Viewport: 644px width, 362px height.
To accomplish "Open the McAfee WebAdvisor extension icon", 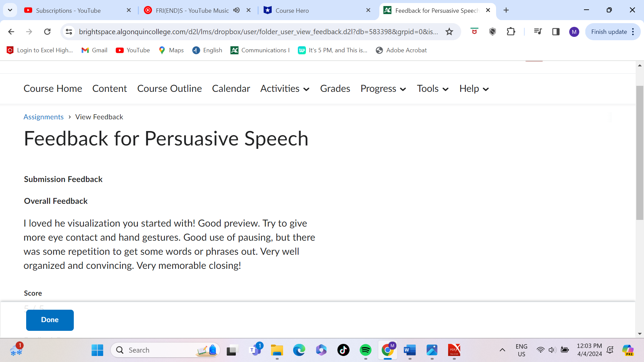I will [x=474, y=32].
